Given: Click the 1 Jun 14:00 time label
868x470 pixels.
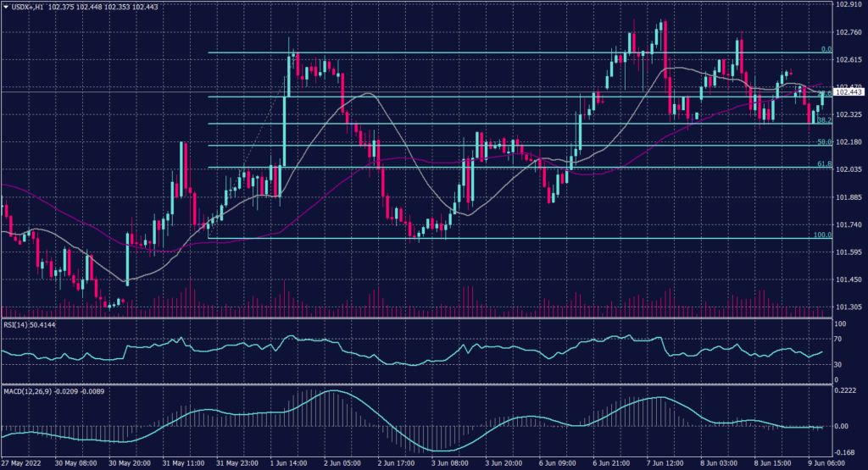Looking at the screenshot, I should pyautogui.click(x=287, y=464).
